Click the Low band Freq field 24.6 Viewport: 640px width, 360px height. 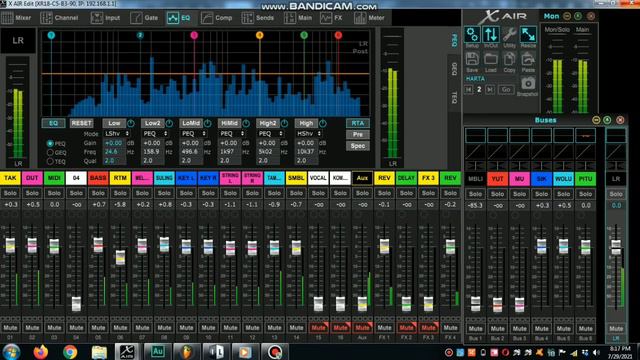(114, 152)
